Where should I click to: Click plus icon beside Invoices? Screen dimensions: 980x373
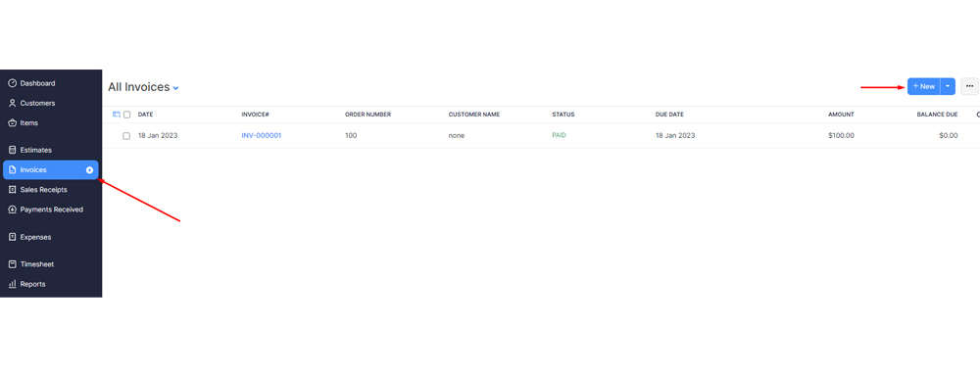[x=89, y=170]
